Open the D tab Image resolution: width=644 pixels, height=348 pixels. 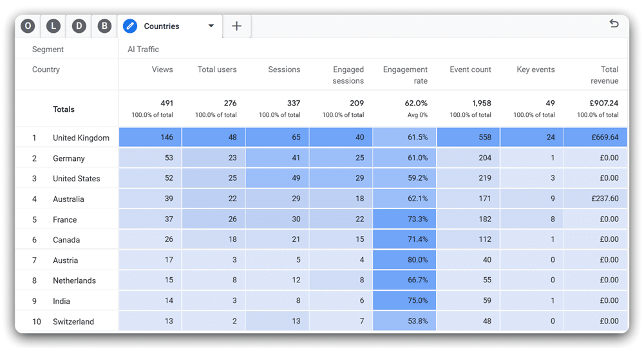click(x=79, y=26)
